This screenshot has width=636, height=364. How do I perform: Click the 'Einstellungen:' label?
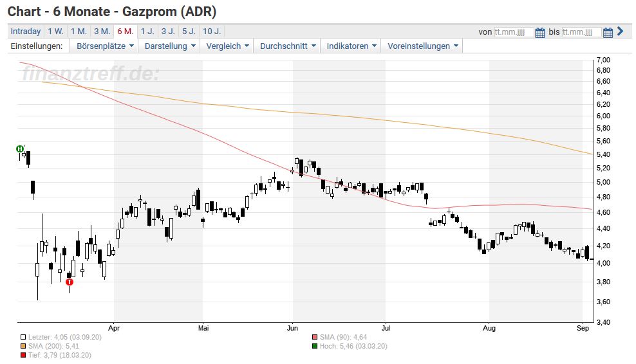click(37, 46)
